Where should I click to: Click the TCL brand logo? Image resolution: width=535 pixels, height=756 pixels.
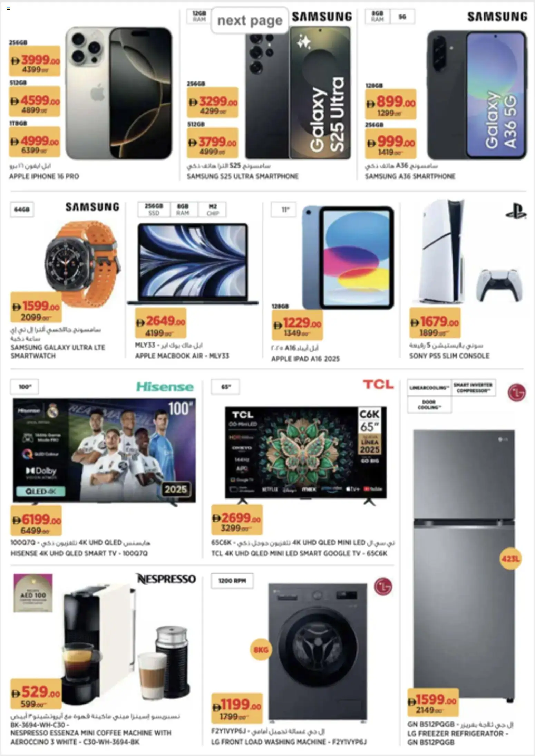pos(378,384)
